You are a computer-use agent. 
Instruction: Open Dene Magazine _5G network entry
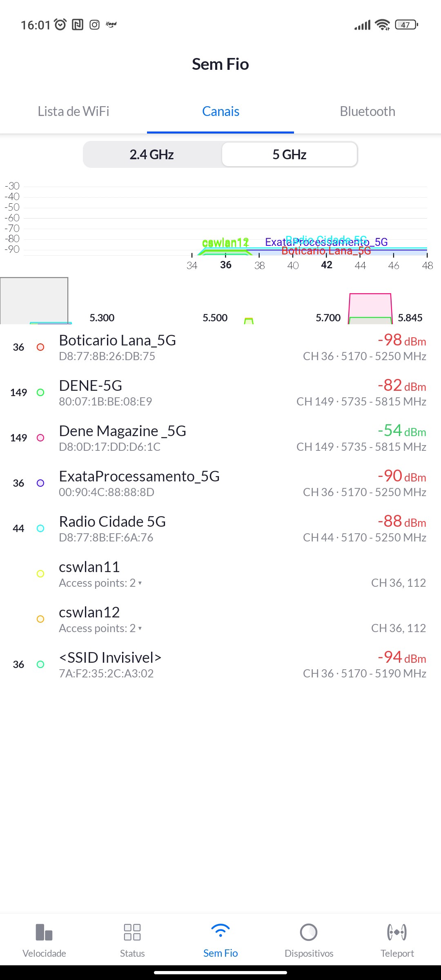pos(220,438)
